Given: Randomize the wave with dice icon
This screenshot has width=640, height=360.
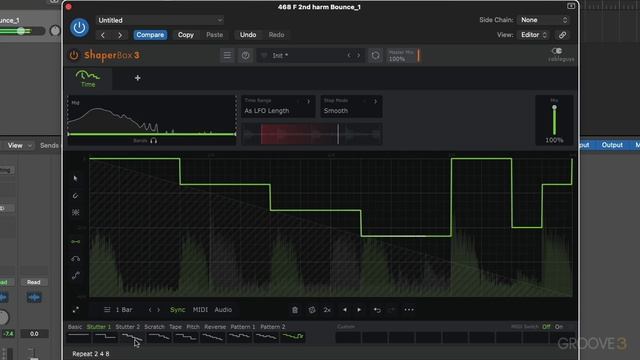Looking at the screenshot, I should 312,310.
